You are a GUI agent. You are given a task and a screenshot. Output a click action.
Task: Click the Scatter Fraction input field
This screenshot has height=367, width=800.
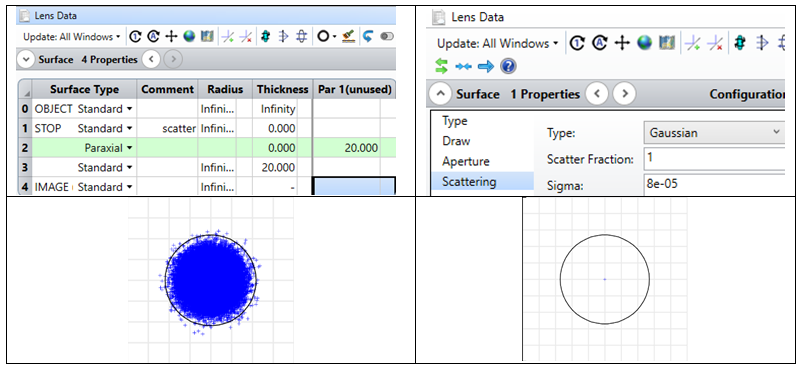pos(714,159)
